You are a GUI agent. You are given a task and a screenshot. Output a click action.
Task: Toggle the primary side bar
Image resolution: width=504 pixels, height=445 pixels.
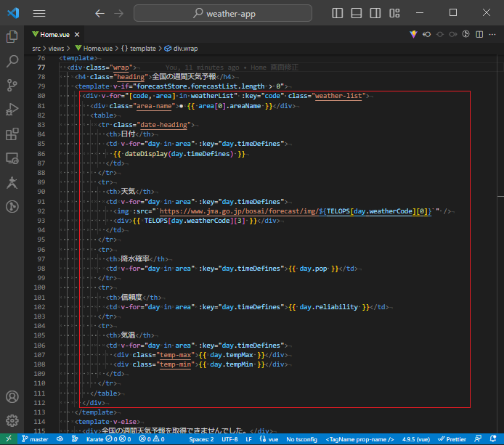[x=337, y=13]
